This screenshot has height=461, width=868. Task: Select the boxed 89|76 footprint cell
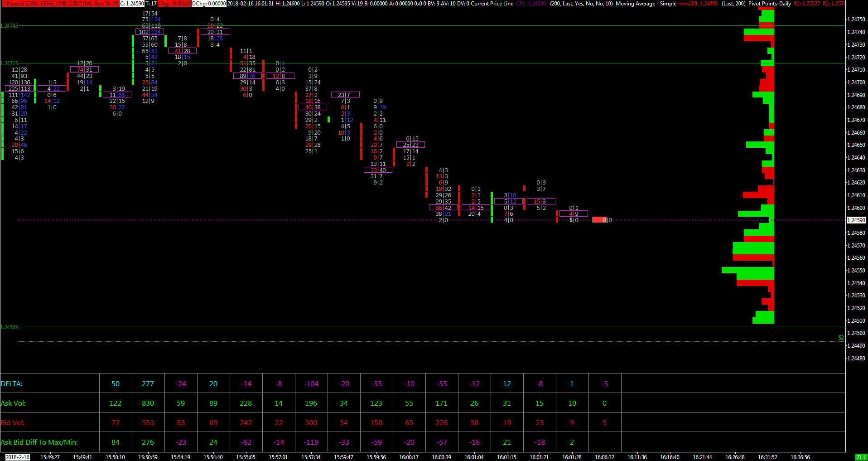tap(248, 76)
